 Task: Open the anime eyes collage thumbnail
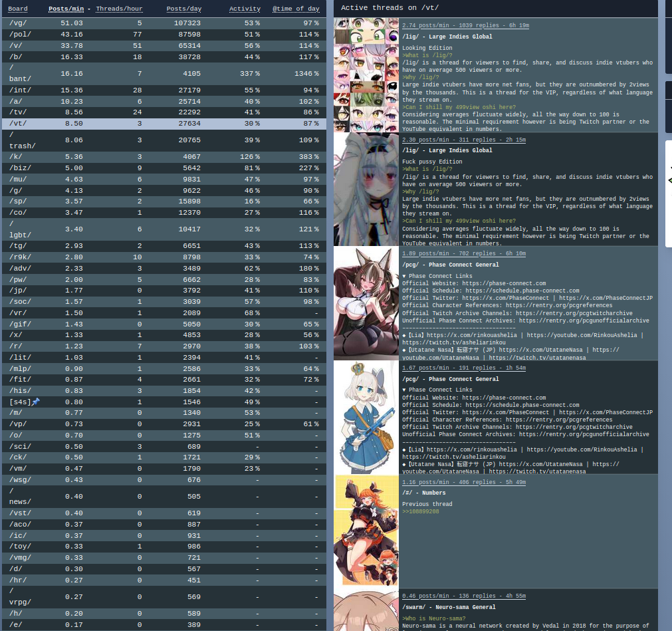366,75
